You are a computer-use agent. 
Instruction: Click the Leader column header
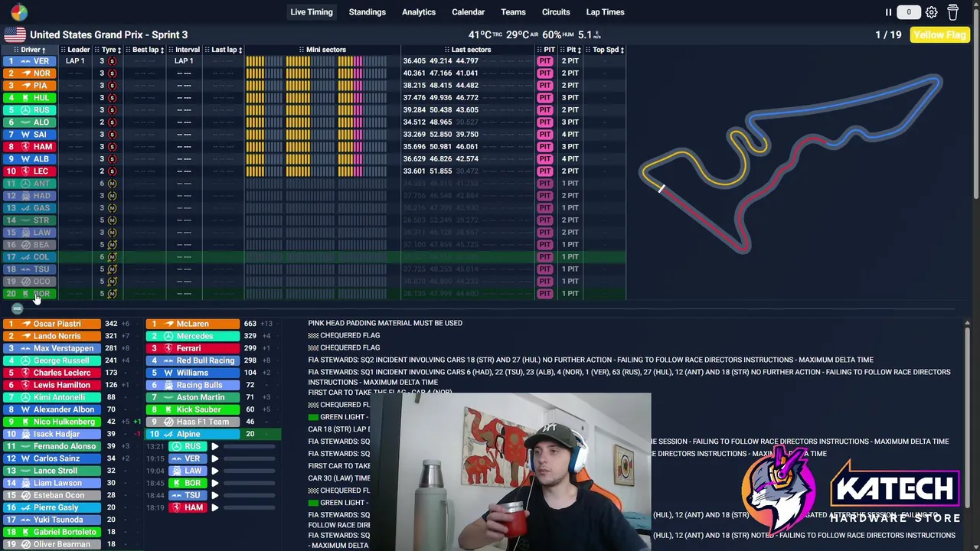coord(75,50)
